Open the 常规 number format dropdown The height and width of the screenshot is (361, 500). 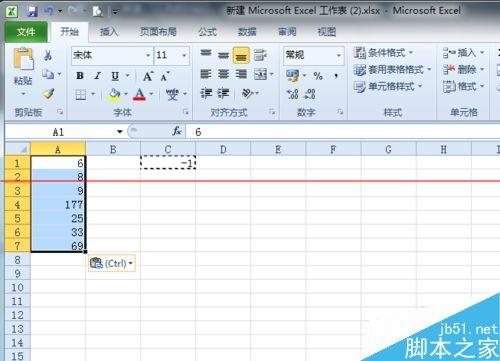pos(339,55)
